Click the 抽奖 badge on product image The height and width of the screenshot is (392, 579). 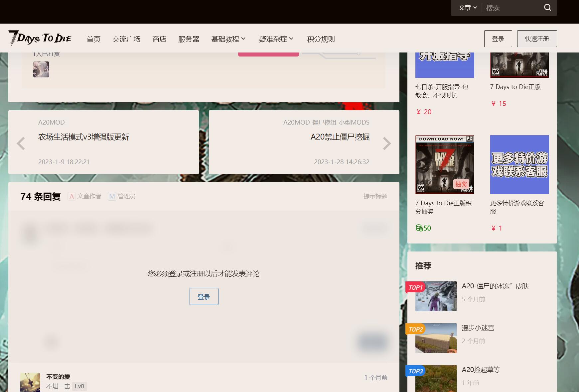click(461, 184)
